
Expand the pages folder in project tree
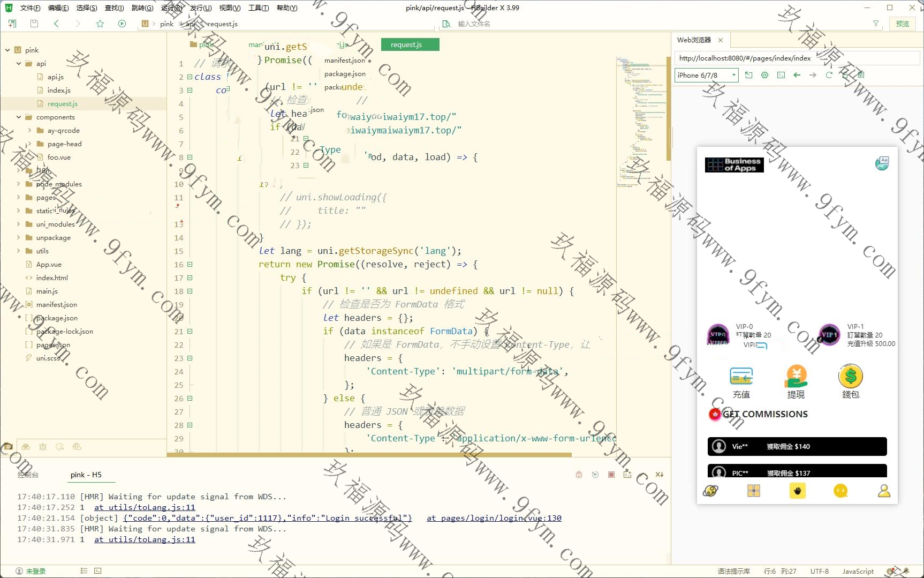19,198
